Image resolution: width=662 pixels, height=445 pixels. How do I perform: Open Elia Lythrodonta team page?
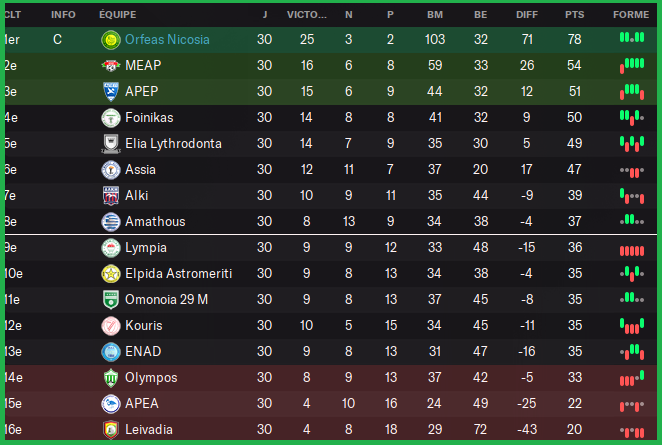pos(175,143)
